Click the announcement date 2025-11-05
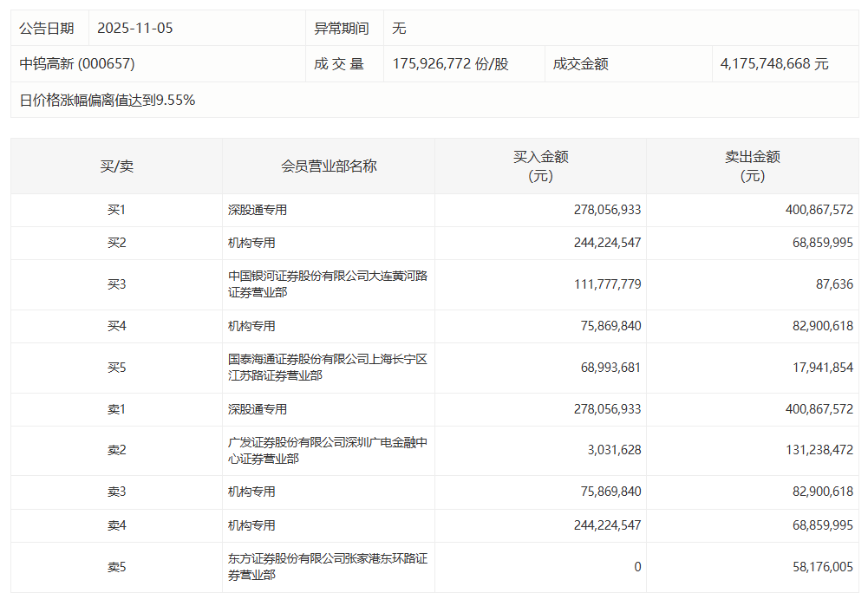The width and height of the screenshot is (868, 606). pyautogui.click(x=134, y=28)
